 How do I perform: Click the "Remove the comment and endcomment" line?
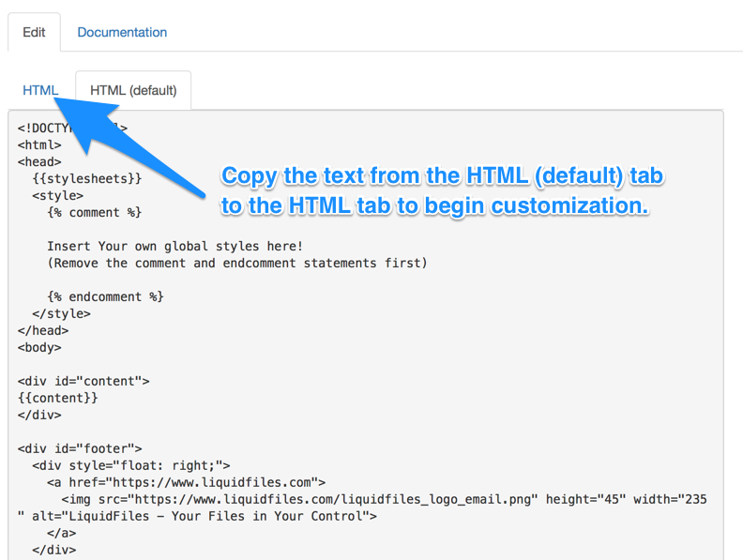coord(236,263)
